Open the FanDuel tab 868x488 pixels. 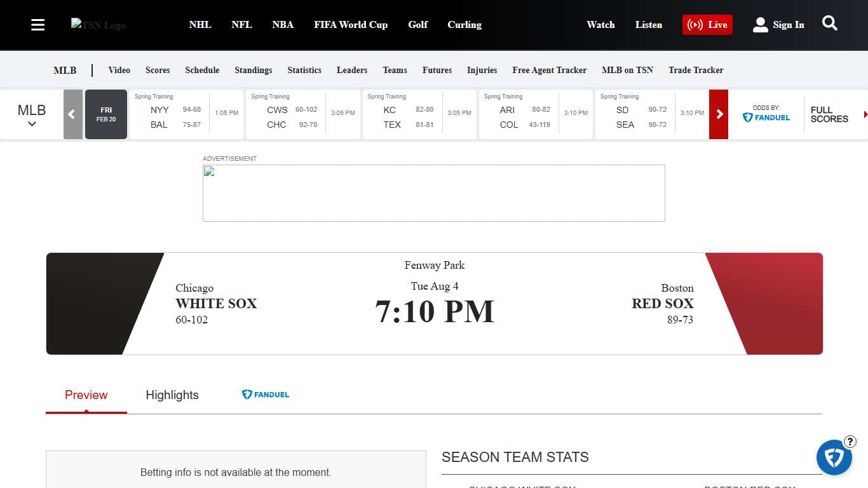point(266,395)
